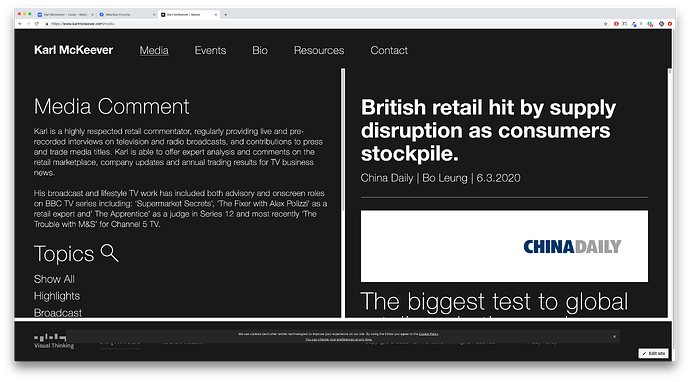Image resolution: width=690 pixels, height=382 pixels.
Task: Click the browser back arrow
Action: point(20,24)
